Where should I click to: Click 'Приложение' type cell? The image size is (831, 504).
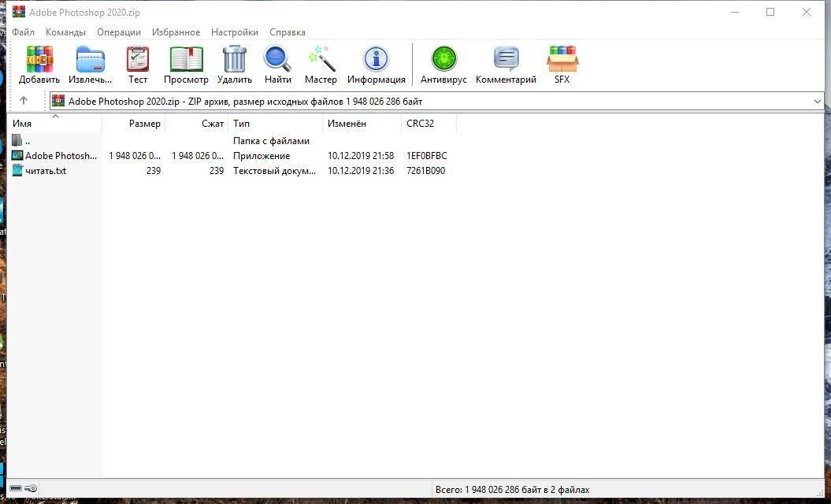tap(262, 156)
